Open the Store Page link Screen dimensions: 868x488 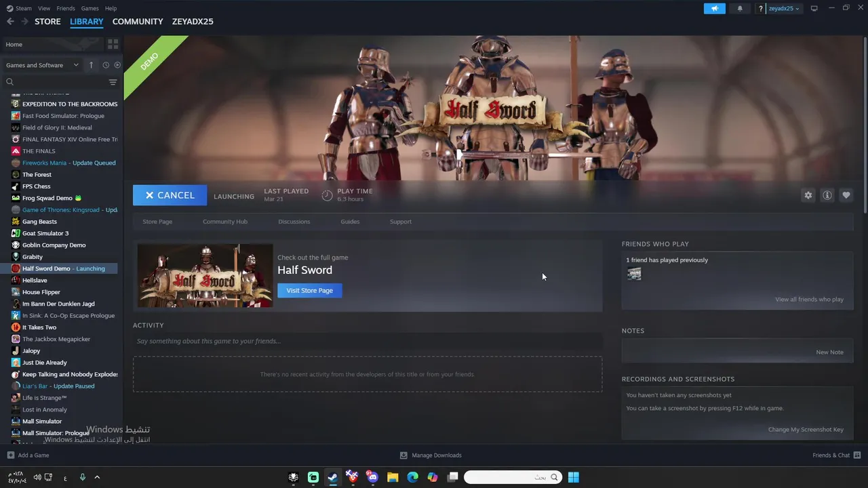(157, 222)
